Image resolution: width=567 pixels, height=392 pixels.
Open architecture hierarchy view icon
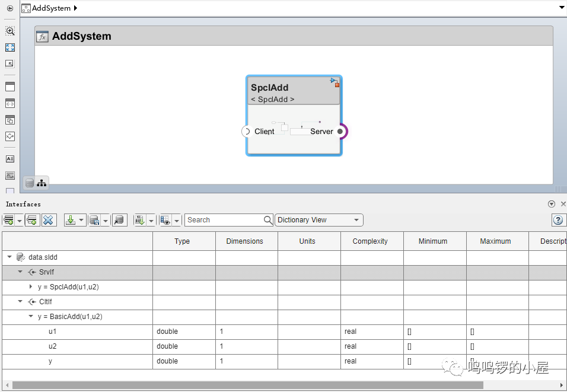[x=42, y=183]
